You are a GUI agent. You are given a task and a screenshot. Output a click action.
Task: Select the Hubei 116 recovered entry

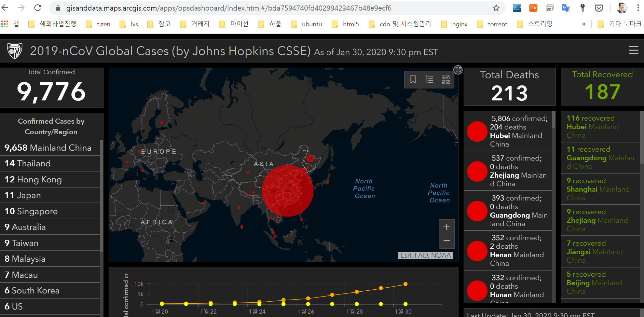[x=601, y=126]
